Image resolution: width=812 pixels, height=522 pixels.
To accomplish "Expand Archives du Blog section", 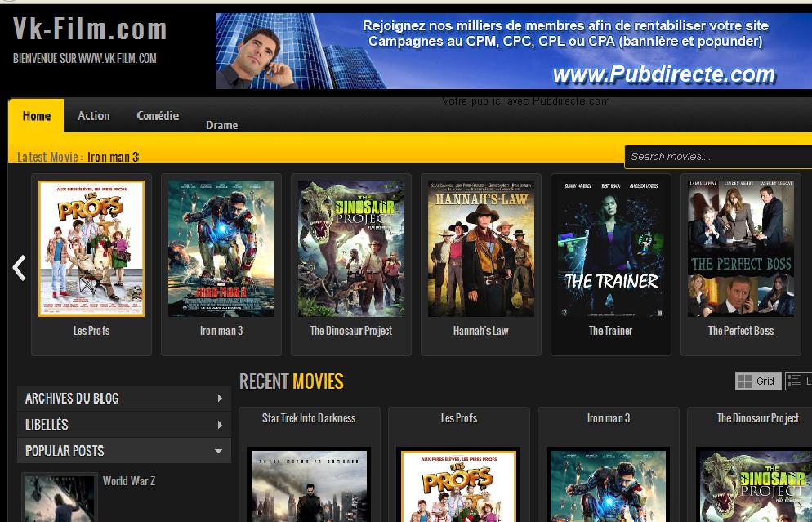I will (x=124, y=398).
